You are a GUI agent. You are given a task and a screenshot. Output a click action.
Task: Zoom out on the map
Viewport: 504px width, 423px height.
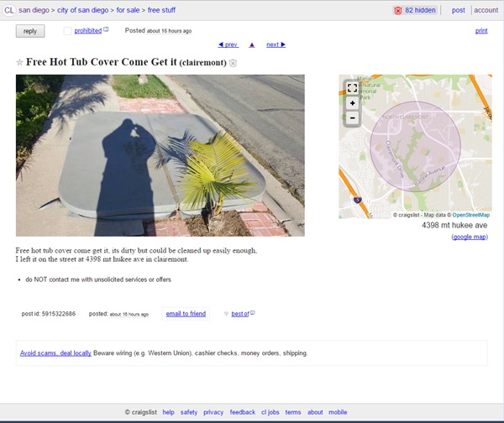(x=352, y=118)
